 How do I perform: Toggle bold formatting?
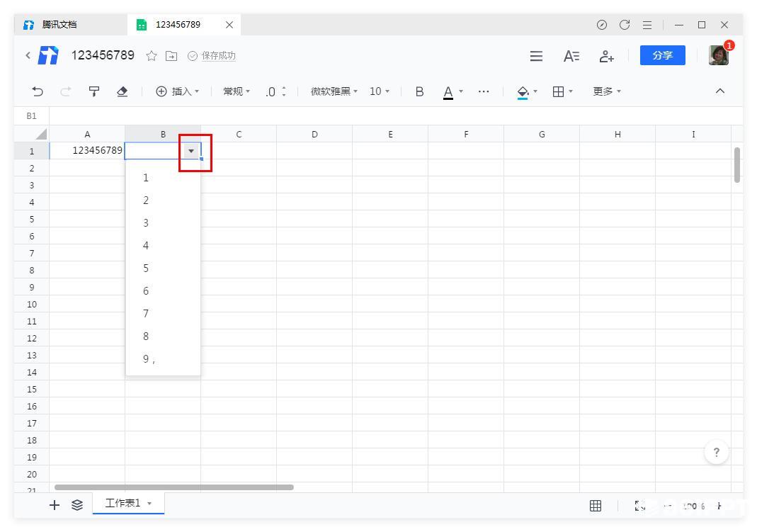pyautogui.click(x=419, y=91)
